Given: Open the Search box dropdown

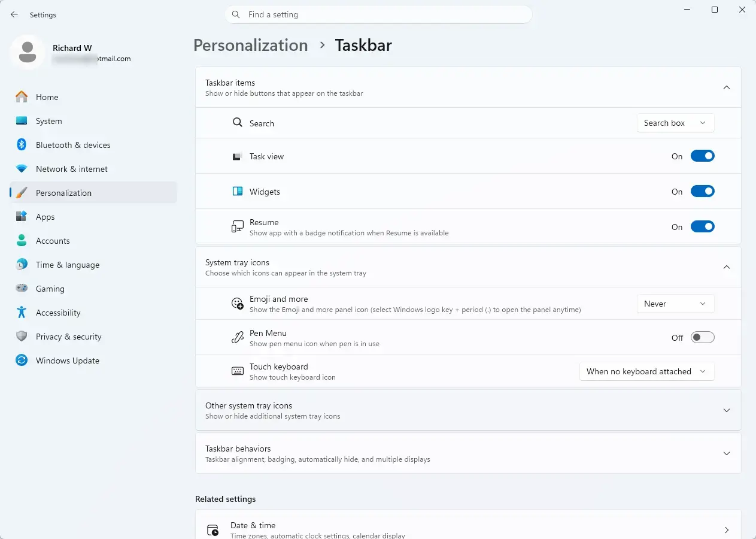Looking at the screenshot, I should [x=675, y=123].
